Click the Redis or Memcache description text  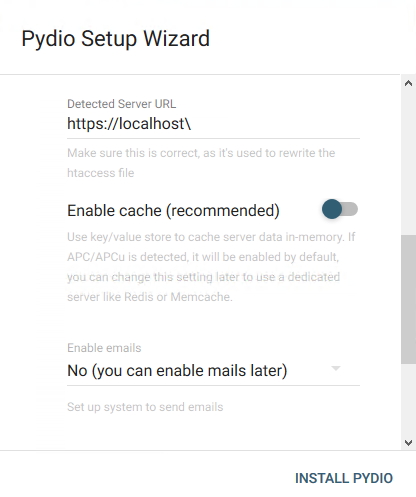click(211, 267)
